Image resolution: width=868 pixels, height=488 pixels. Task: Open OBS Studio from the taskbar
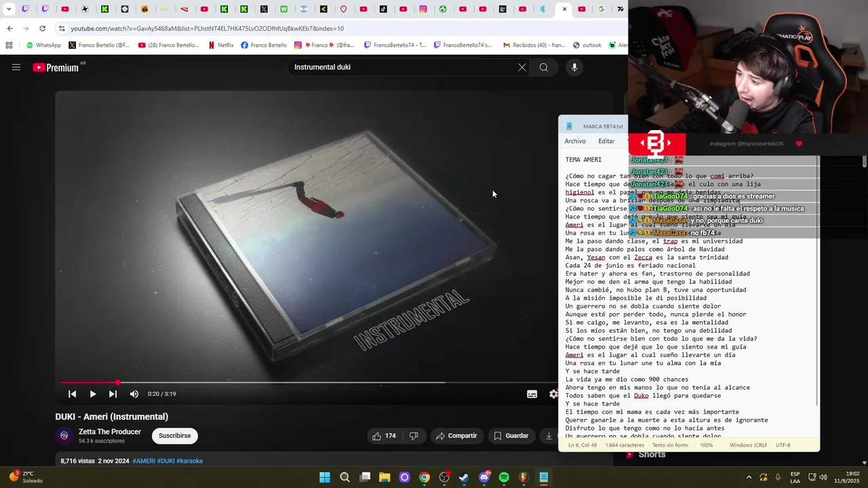444,477
